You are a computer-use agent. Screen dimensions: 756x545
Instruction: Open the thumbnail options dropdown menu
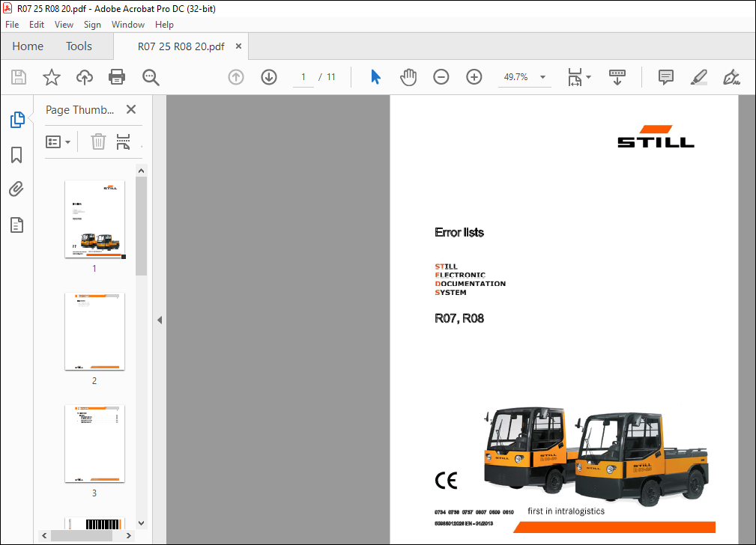(x=58, y=142)
